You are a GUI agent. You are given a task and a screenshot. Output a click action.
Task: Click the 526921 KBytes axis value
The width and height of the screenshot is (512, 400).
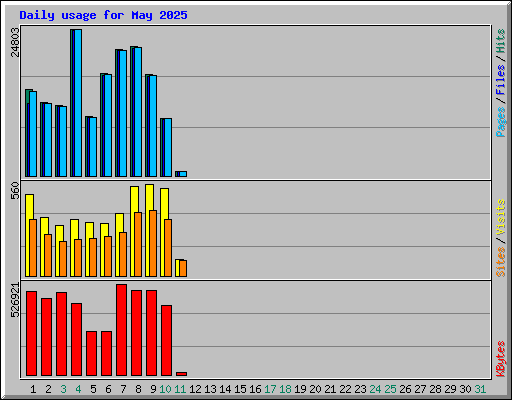point(15,300)
